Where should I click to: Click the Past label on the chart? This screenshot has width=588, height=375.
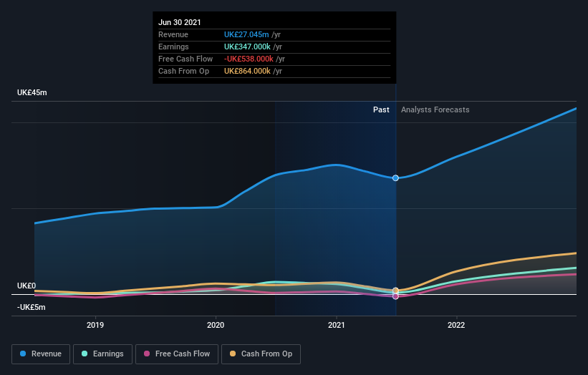(381, 109)
